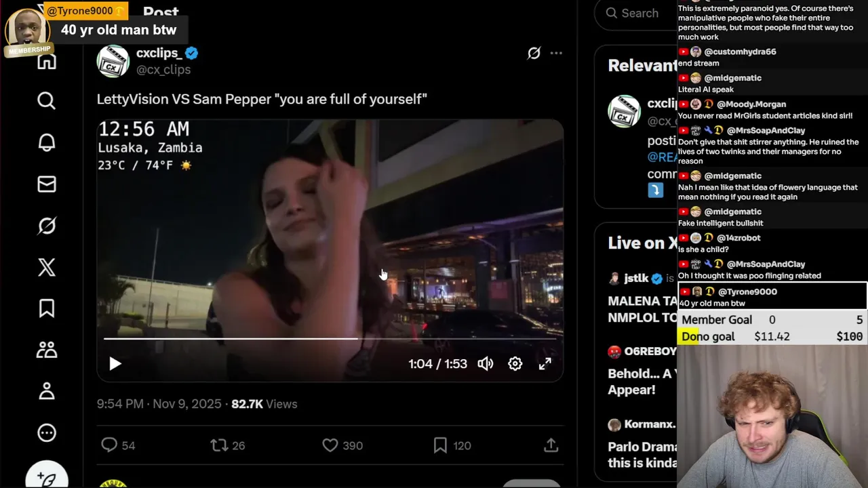Like the cxclips_ post

click(x=330, y=445)
